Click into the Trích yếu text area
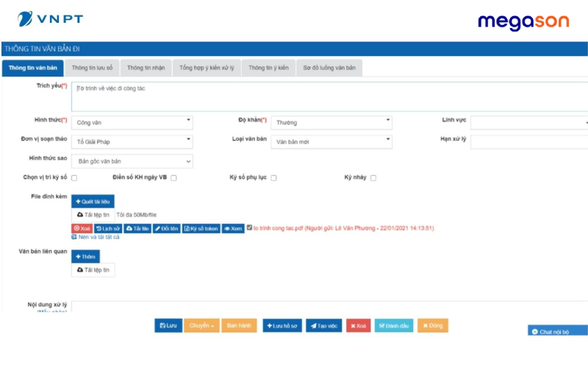 pyautogui.click(x=329, y=96)
